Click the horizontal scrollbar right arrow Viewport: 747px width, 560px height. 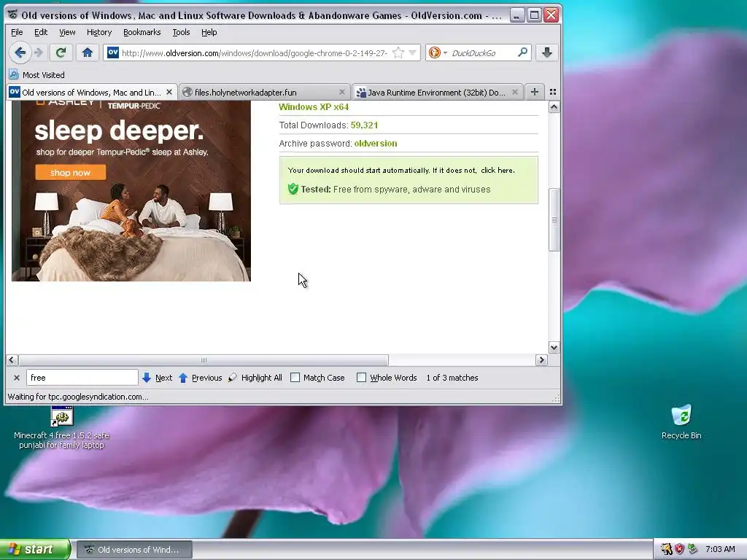coord(541,360)
